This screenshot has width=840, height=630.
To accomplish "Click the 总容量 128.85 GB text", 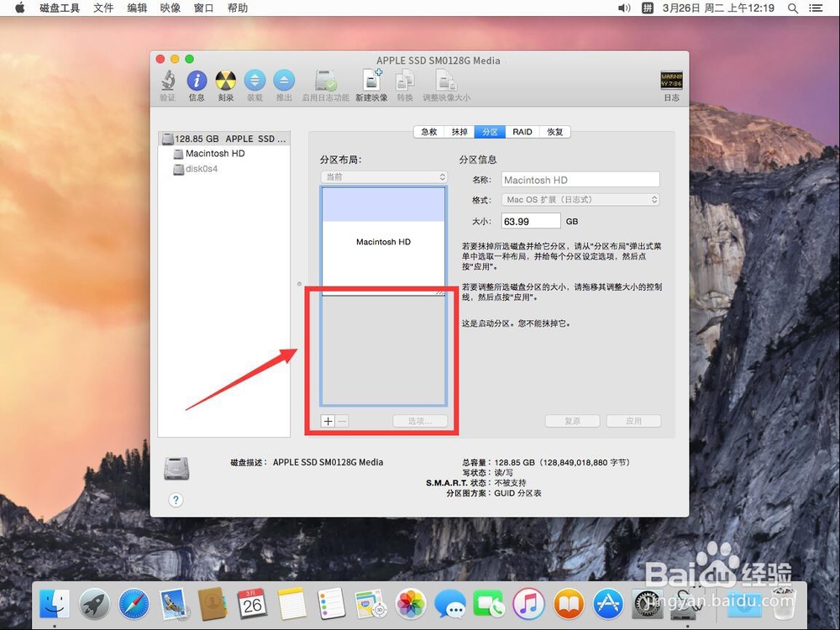I will [x=547, y=462].
